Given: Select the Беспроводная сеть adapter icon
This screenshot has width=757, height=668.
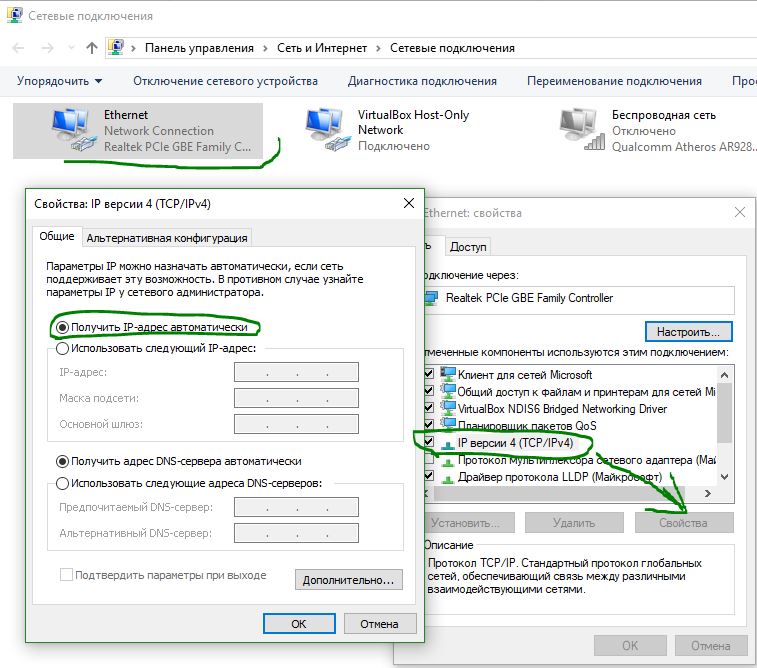Looking at the screenshot, I should coord(581,129).
